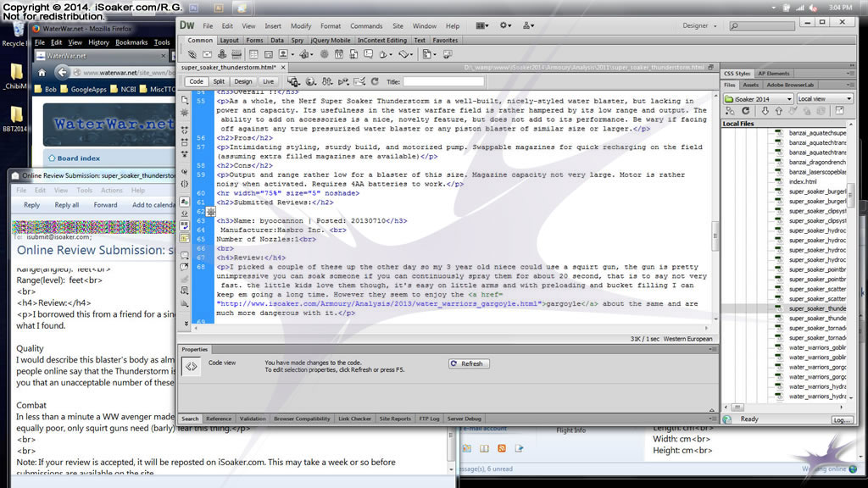Open the layout dropdown in the menu bar
The width and height of the screenshot is (868, 488).
[482, 25]
